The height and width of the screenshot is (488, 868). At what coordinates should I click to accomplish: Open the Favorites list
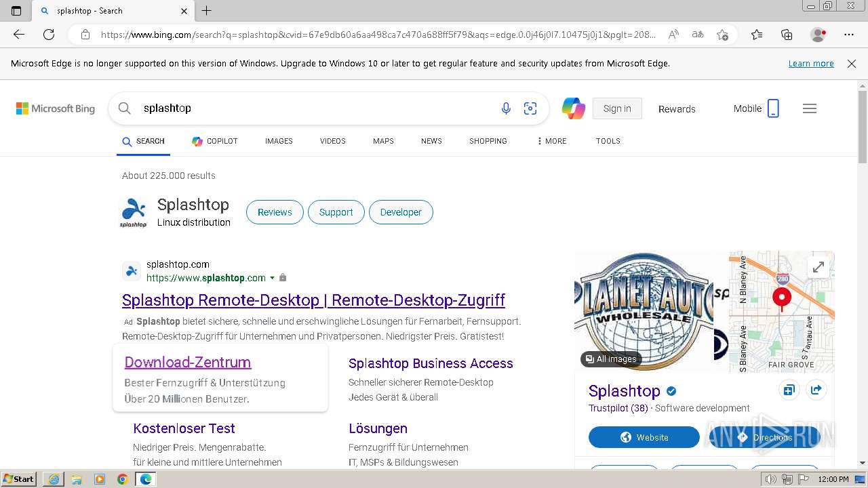(757, 35)
